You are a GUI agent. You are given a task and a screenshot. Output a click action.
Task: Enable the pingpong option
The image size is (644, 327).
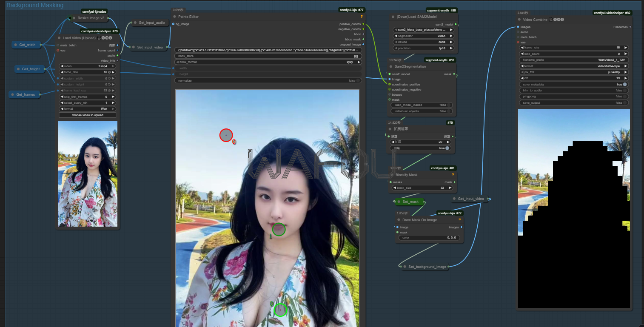625,97
